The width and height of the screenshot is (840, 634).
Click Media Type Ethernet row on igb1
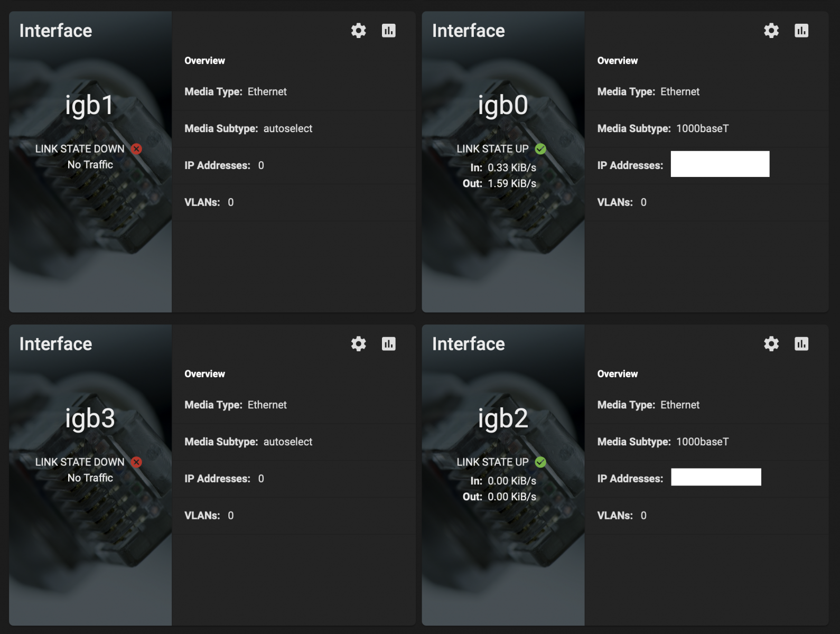point(294,91)
